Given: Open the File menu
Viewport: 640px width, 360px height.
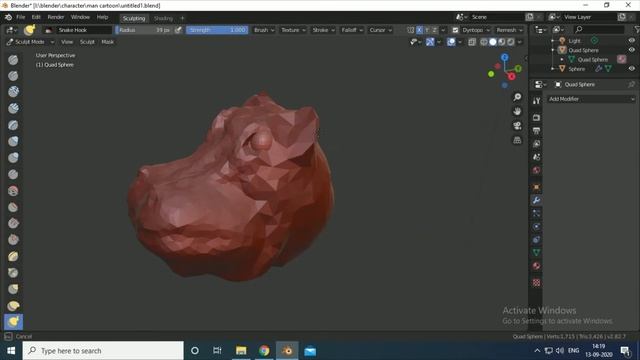Looking at the screenshot, I should click(x=20, y=17).
